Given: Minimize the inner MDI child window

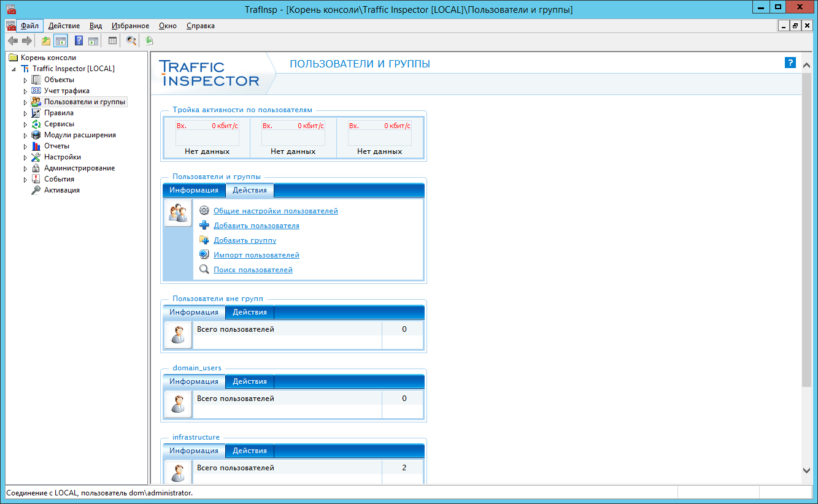Looking at the screenshot, I should click(784, 26).
